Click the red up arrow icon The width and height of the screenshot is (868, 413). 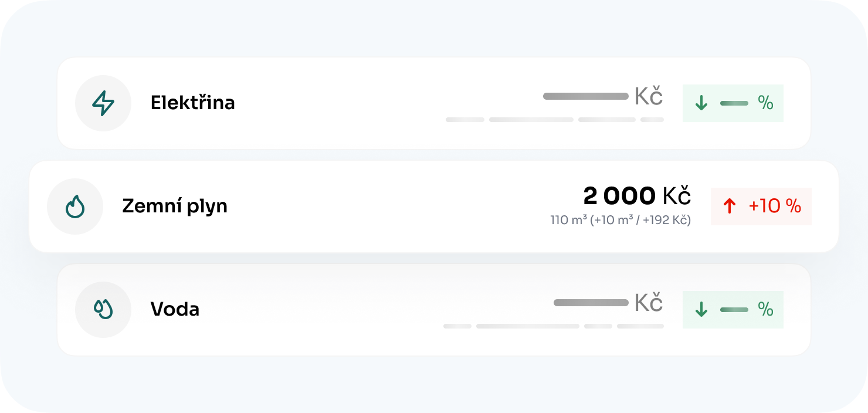click(x=729, y=206)
